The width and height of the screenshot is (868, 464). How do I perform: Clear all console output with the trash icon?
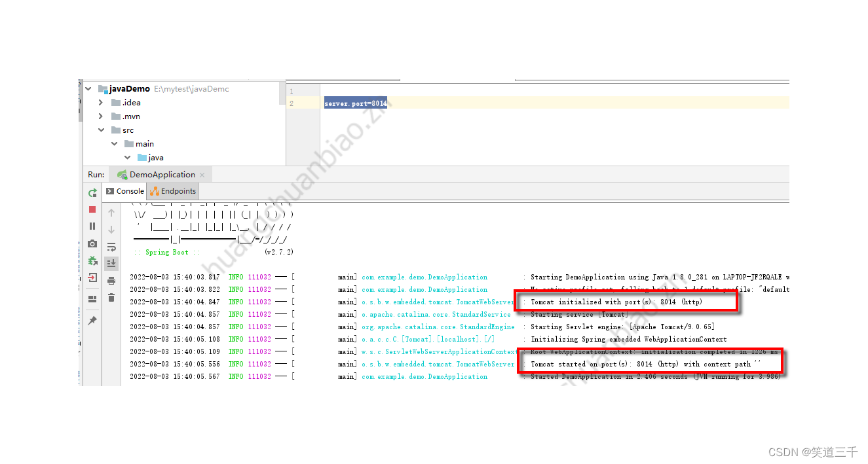[111, 298]
